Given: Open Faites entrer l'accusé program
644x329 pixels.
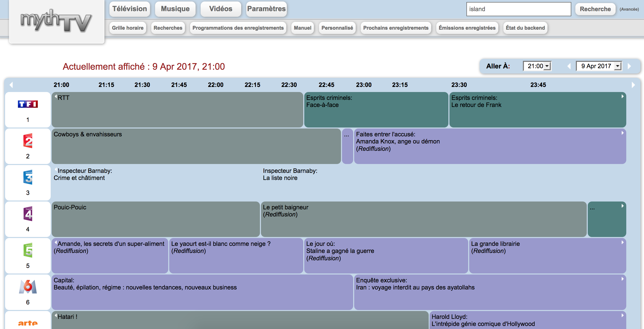Looking at the screenshot, I should (x=490, y=146).
